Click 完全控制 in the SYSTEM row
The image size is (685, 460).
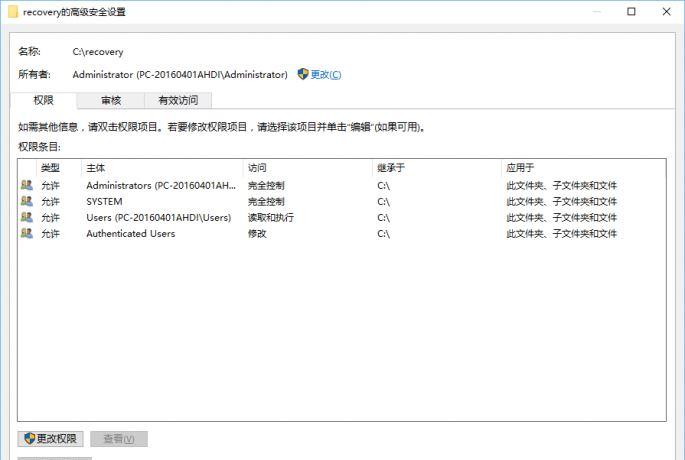(x=266, y=201)
